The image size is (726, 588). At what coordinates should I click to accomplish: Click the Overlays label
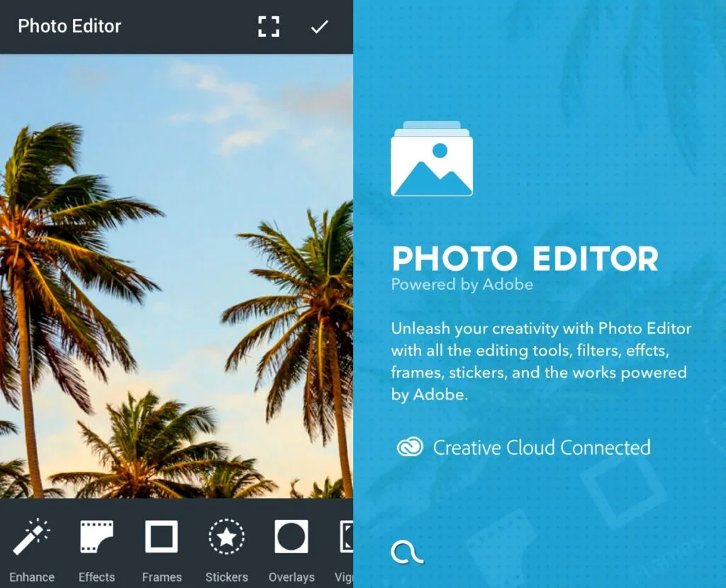pyautogui.click(x=291, y=577)
